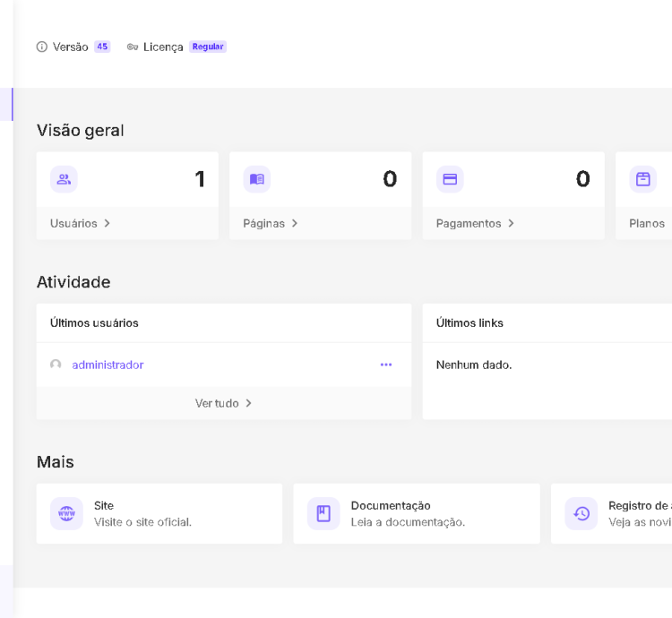Open Pagamentos using its chevron arrow
This screenshot has width=672, height=618.
click(512, 223)
